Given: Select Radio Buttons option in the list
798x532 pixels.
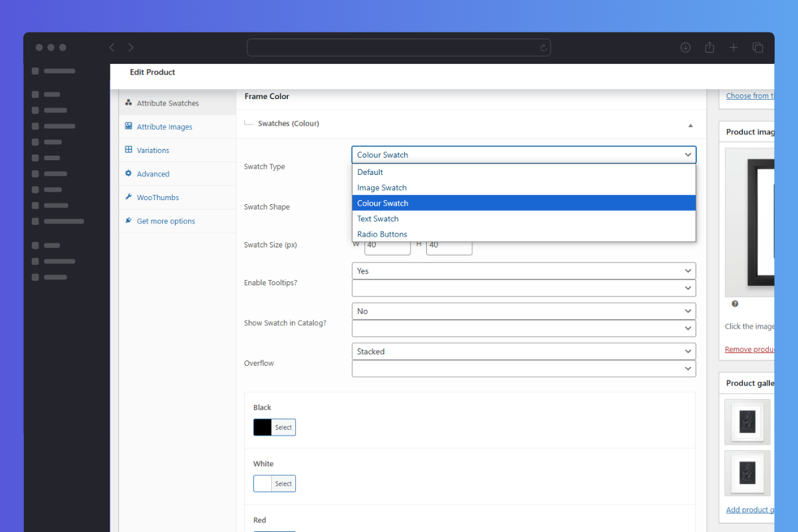Looking at the screenshot, I should pyautogui.click(x=382, y=234).
